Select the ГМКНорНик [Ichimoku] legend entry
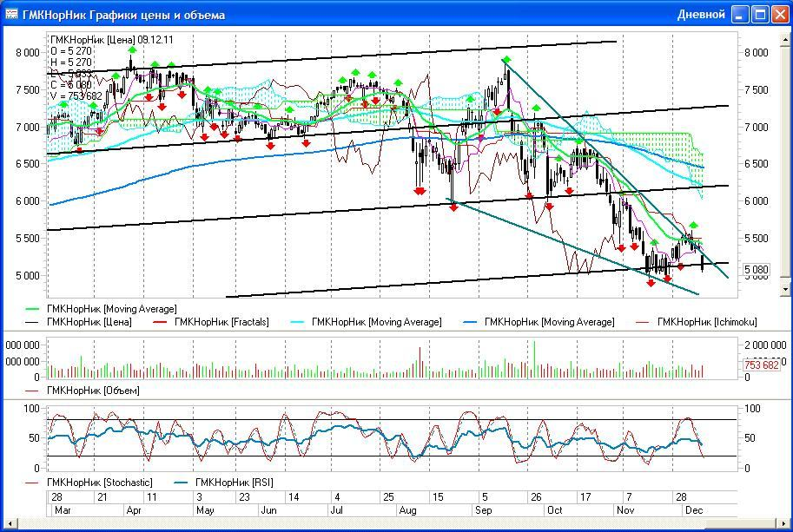 (697, 322)
